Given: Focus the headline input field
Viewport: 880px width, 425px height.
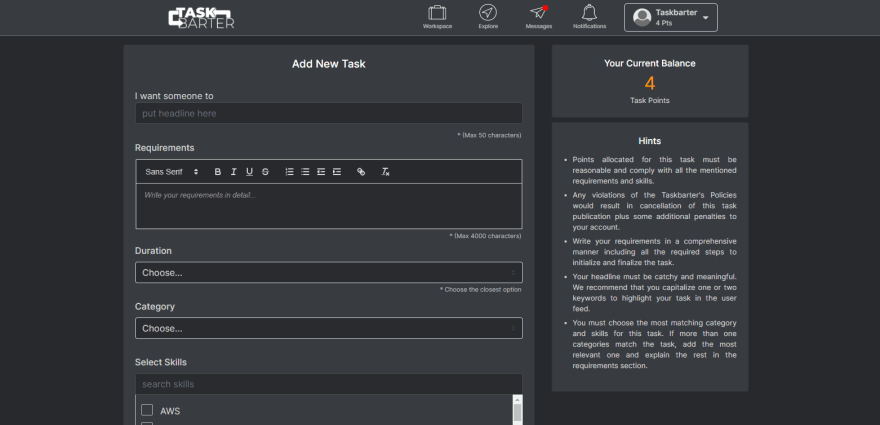Looking at the screenshot, I should pos(329,113).
